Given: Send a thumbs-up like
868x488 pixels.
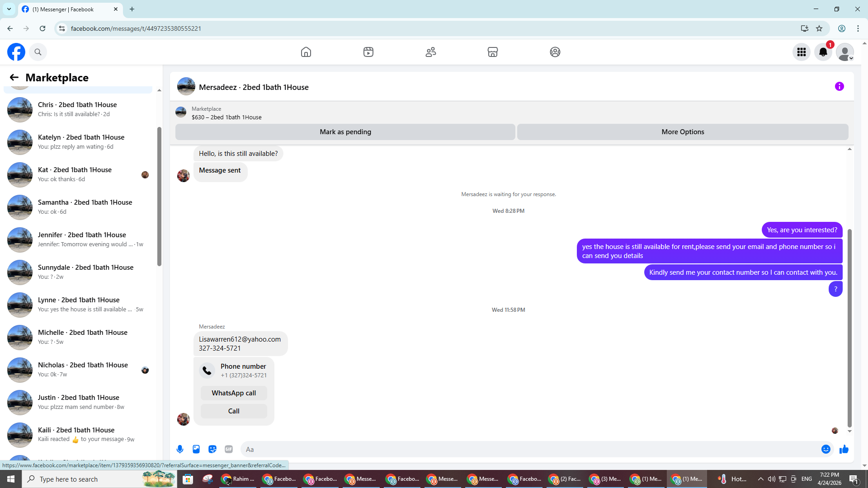Looking at the screenshot, I should click(x=844, y=449).
